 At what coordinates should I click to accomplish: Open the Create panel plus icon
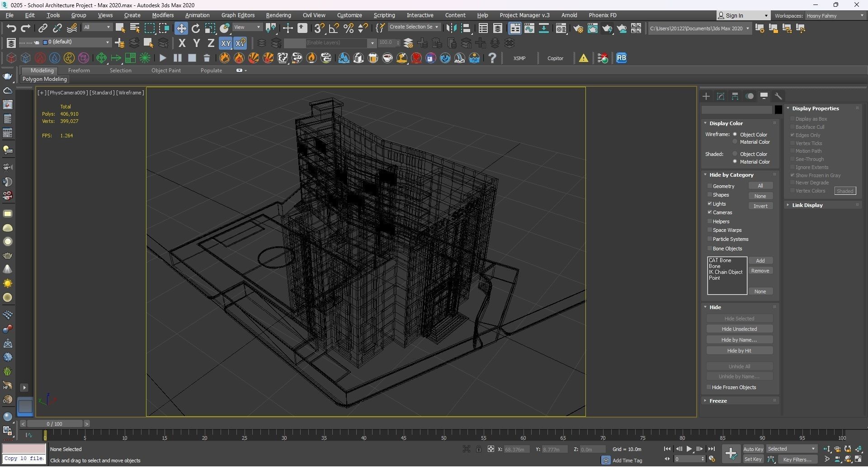pyautogui.click(x=706, y=96)
